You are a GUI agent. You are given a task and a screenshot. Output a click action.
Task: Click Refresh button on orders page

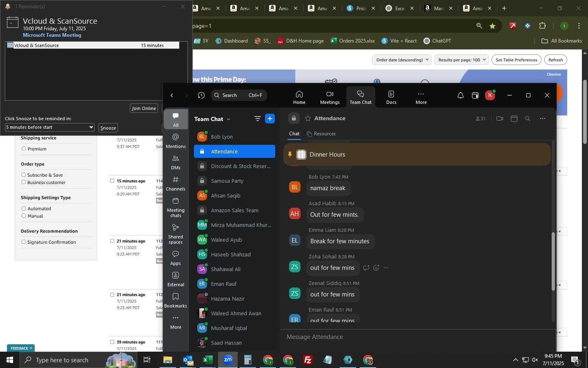point(555,60)
